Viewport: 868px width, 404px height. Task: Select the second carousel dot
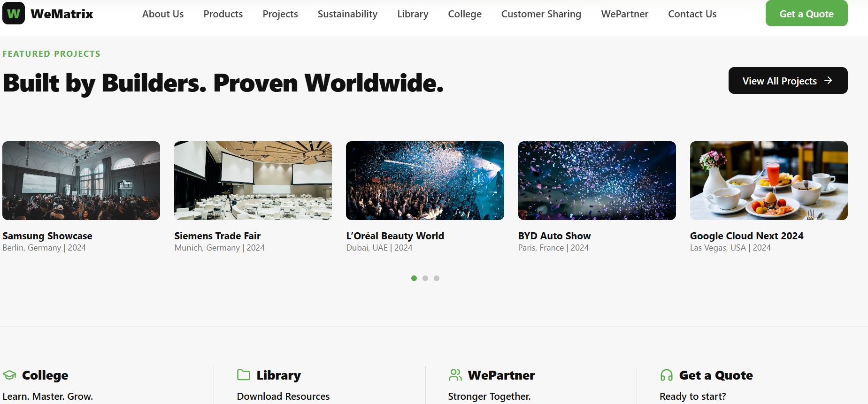(x=425, y=278)
